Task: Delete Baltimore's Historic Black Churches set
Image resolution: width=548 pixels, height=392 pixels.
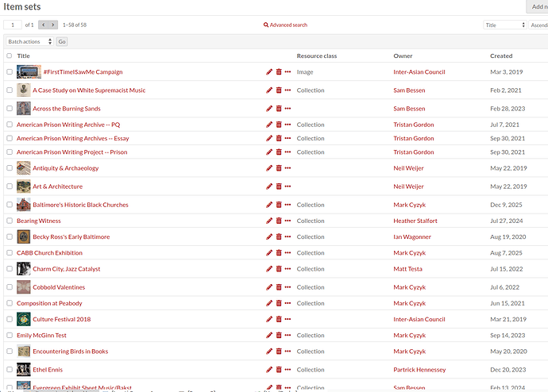Action: pyautogui.click(x=279, y=205)
